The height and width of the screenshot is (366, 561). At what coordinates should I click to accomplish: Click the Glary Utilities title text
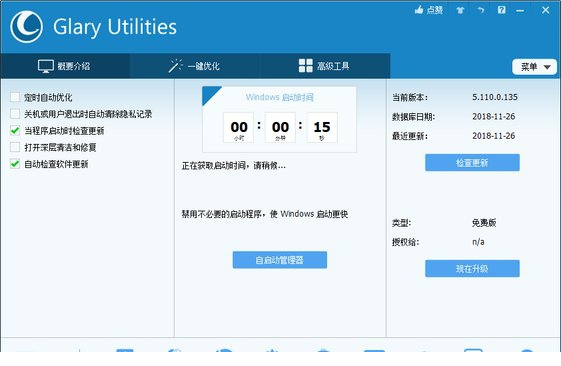[115, 27]
